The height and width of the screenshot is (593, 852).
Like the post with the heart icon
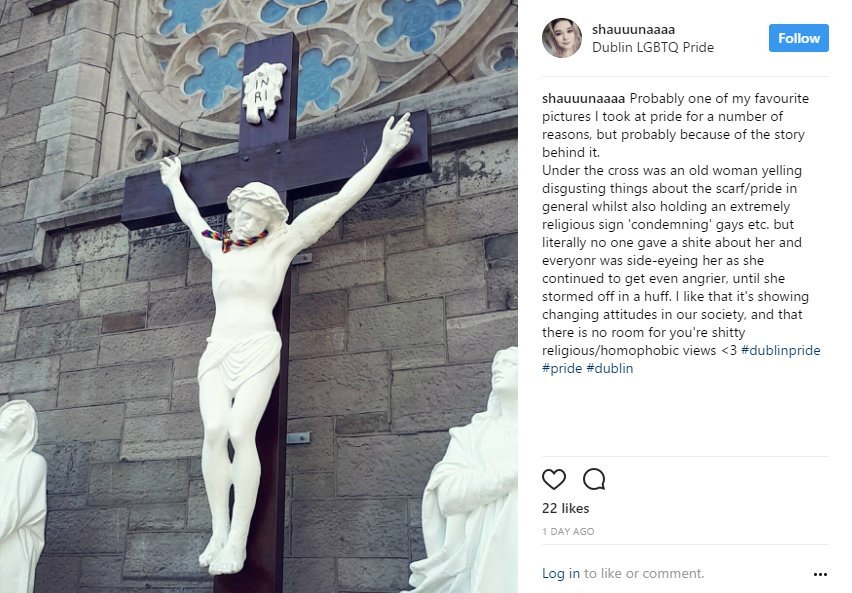(554, 479)
